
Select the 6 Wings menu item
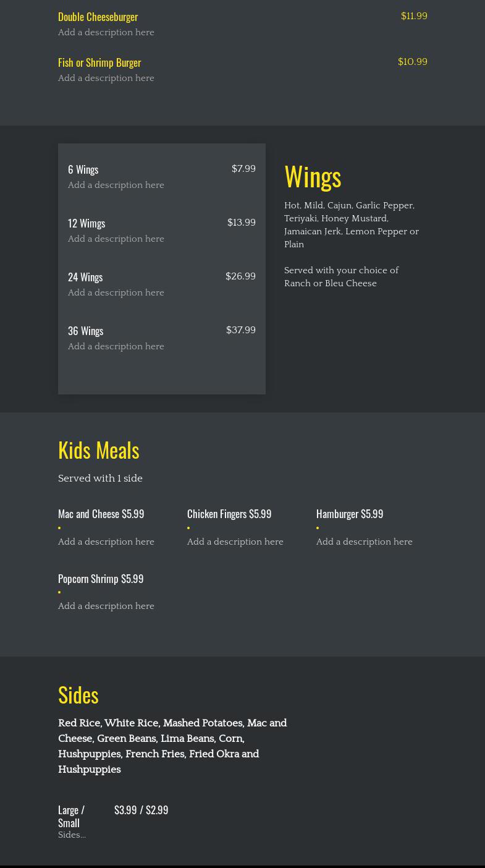[83, 169]
